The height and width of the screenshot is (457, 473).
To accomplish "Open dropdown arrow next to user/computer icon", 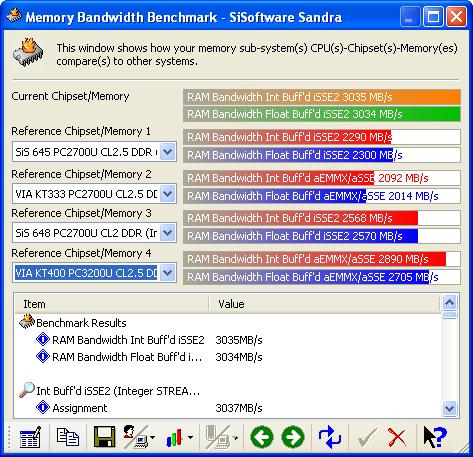I will pyautogui.click(x=152, y=437).
